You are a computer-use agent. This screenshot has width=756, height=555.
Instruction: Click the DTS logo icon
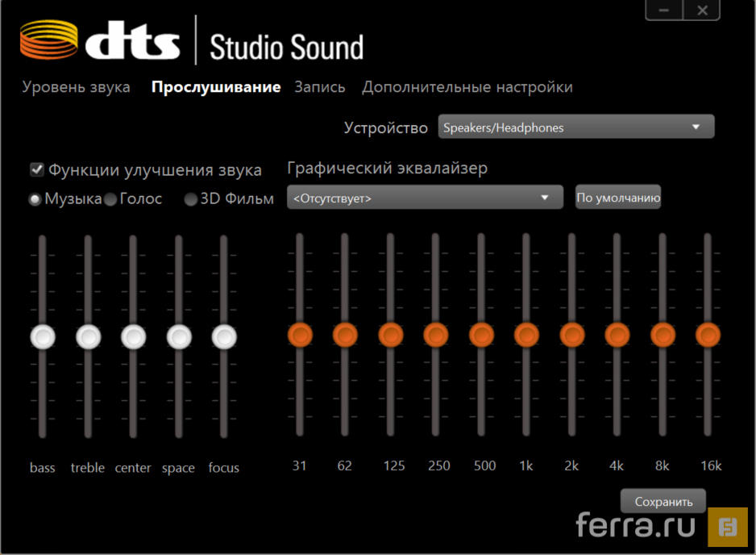[48, 40]
